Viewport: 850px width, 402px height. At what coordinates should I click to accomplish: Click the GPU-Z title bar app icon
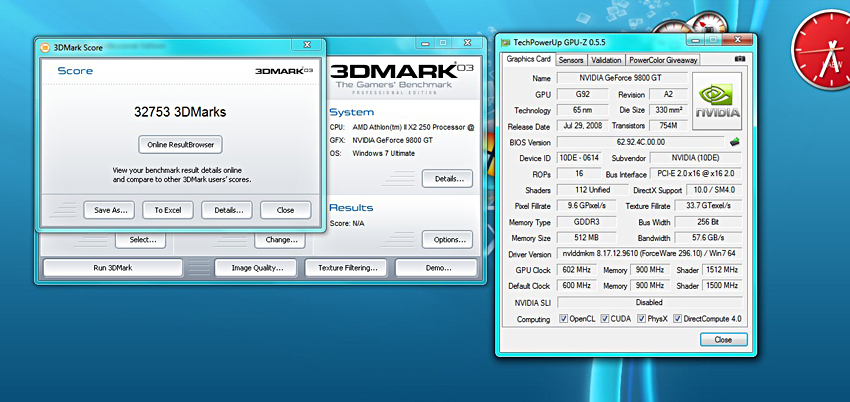[505, 42]
